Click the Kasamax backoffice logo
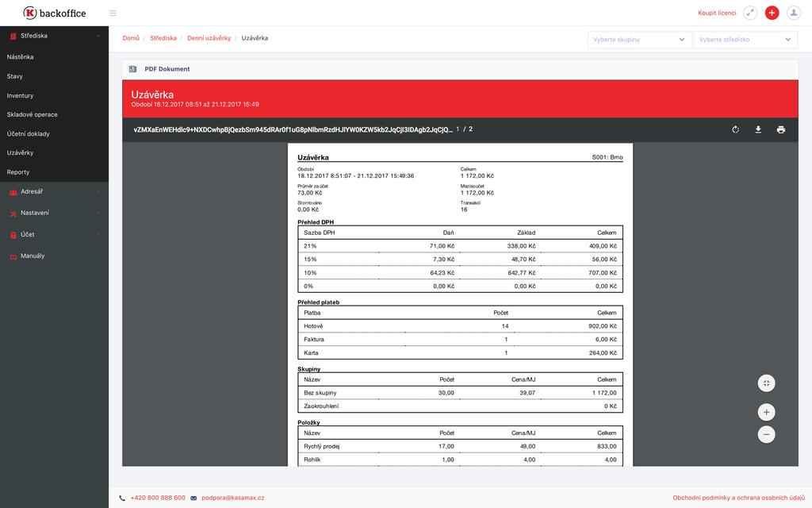The height and width of the screenshot is (508, 812). pos(55,13)
